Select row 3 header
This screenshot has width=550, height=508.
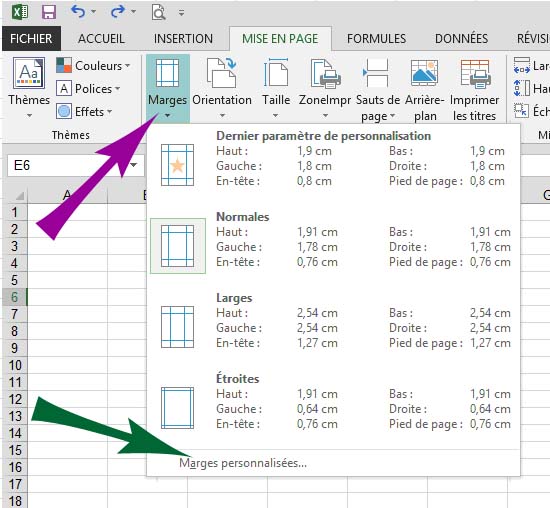(x=14, y=246)
